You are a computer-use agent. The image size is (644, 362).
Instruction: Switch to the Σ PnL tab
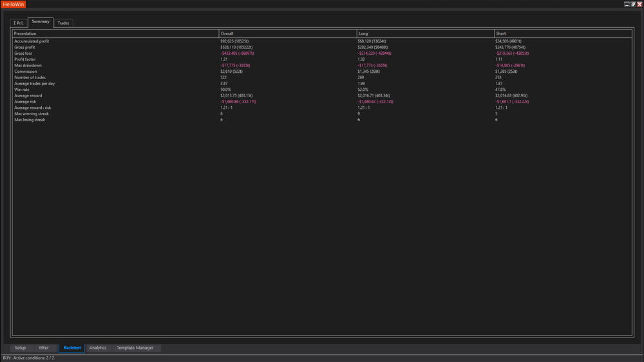click(19, 23)
